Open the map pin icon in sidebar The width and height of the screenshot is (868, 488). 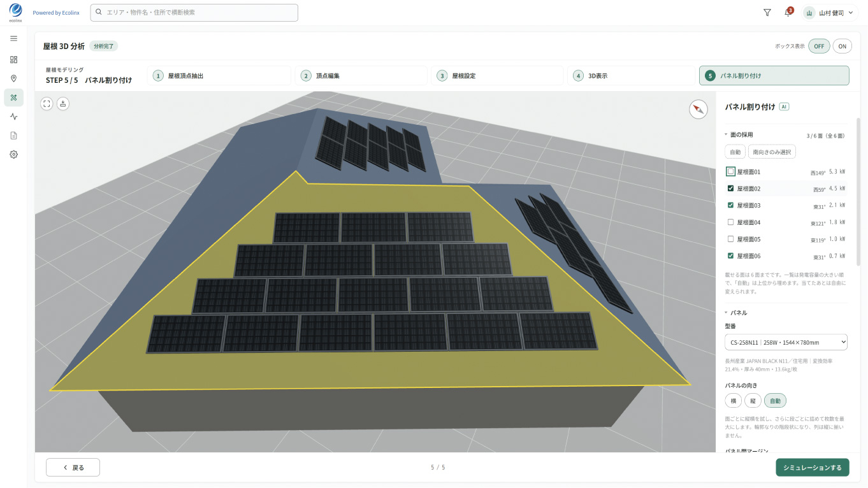pos(13,78)
